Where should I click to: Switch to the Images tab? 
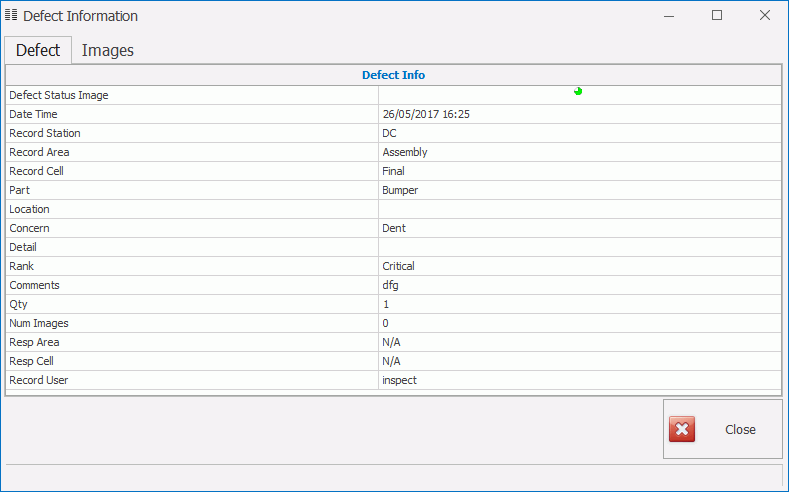107,50
